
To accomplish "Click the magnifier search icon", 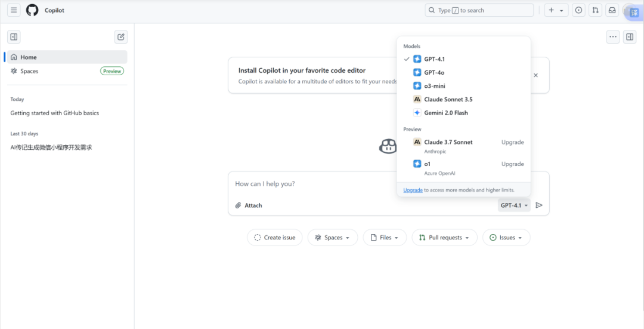I will 432,10.
